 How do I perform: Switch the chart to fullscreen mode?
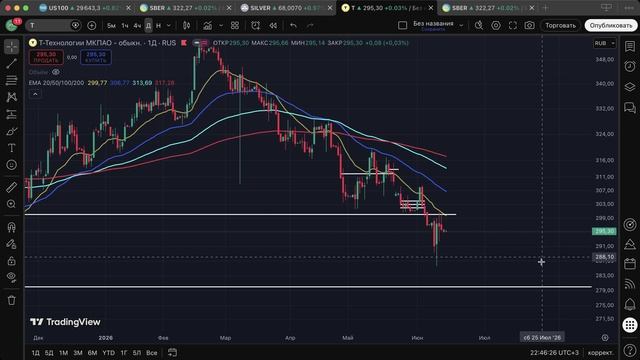point(513,25)
